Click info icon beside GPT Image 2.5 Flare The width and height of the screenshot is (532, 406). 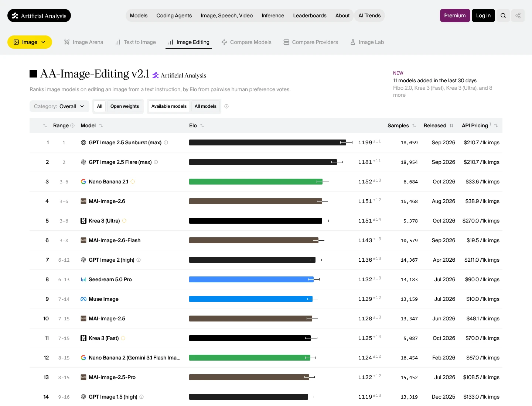click(156, 162)
